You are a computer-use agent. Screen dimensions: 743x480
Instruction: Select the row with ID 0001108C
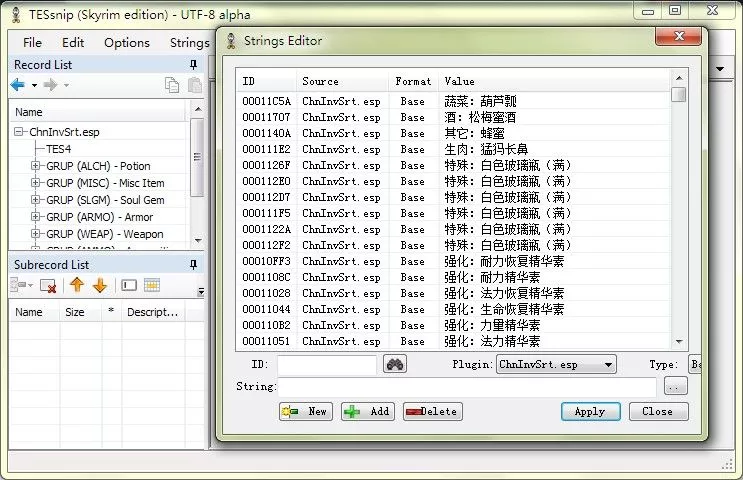tap(453, 278)
